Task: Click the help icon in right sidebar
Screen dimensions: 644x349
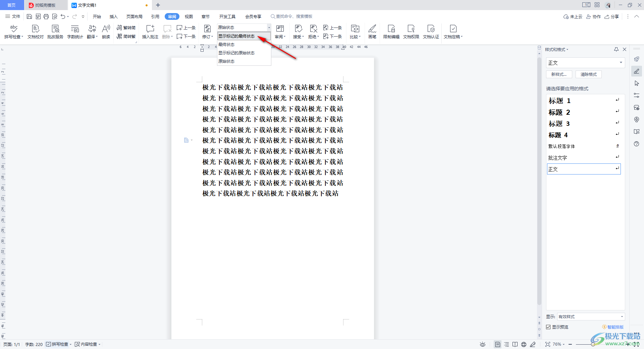Action: (637, 144)
